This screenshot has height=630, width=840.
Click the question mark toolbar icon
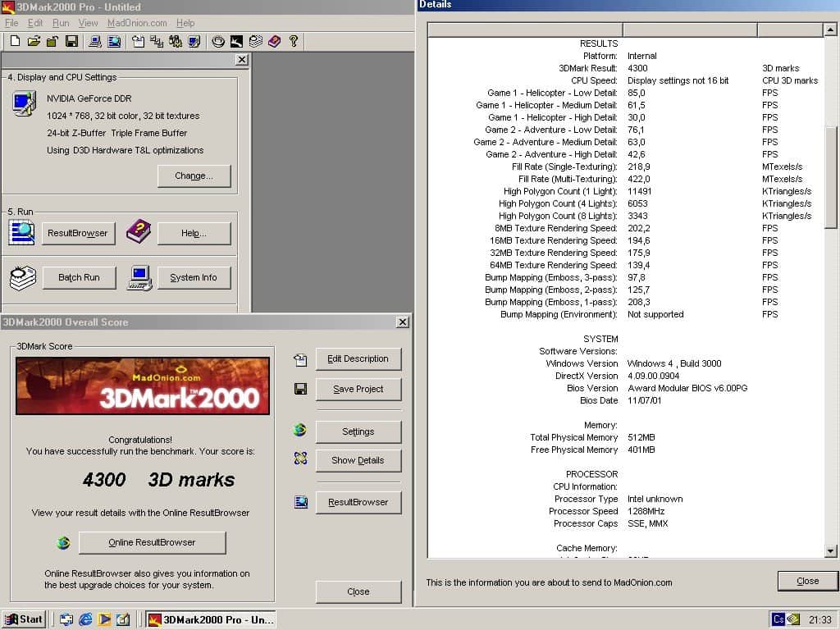click(293, 41)
